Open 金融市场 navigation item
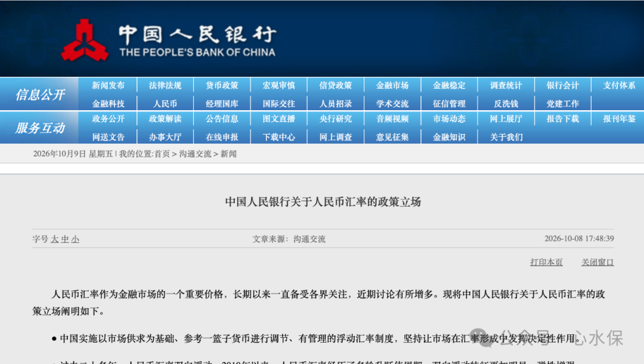The image size is (644, 364). point(392,85)
